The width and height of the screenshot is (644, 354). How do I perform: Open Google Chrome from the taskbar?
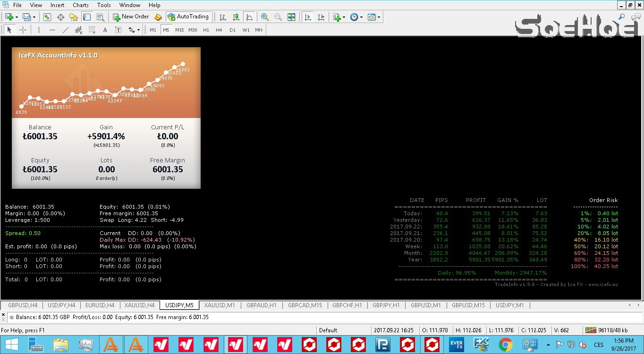pyautogui.click(x=505, y=345)
